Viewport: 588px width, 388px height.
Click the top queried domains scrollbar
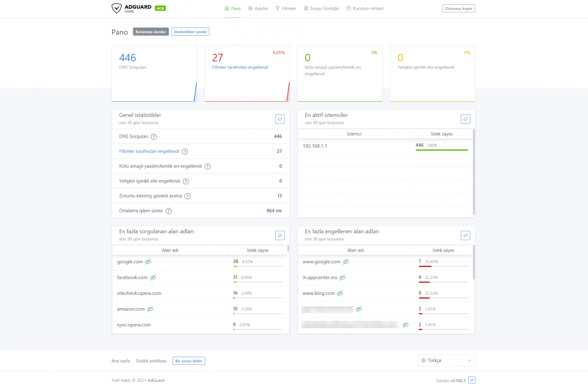[x=288, y=248]
